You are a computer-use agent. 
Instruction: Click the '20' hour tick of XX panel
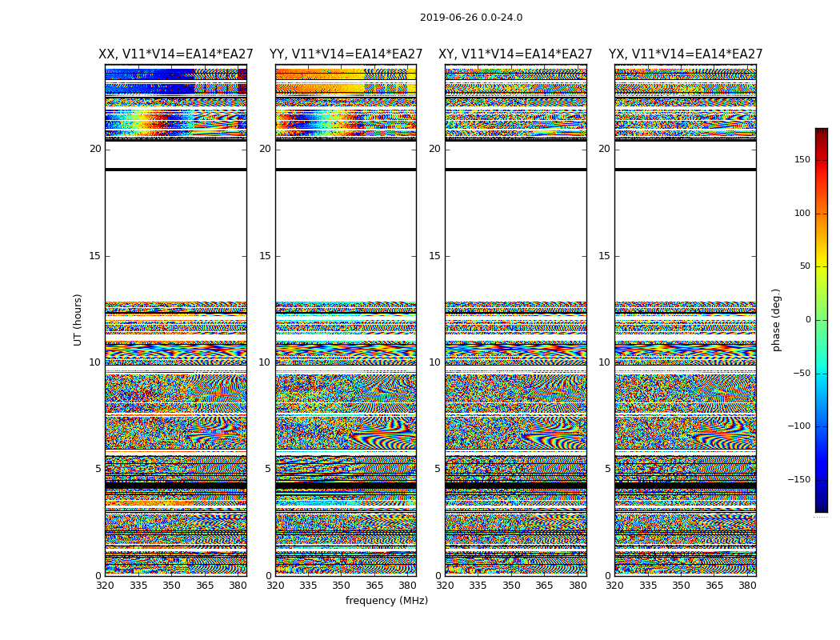click(x=95, y=149)
